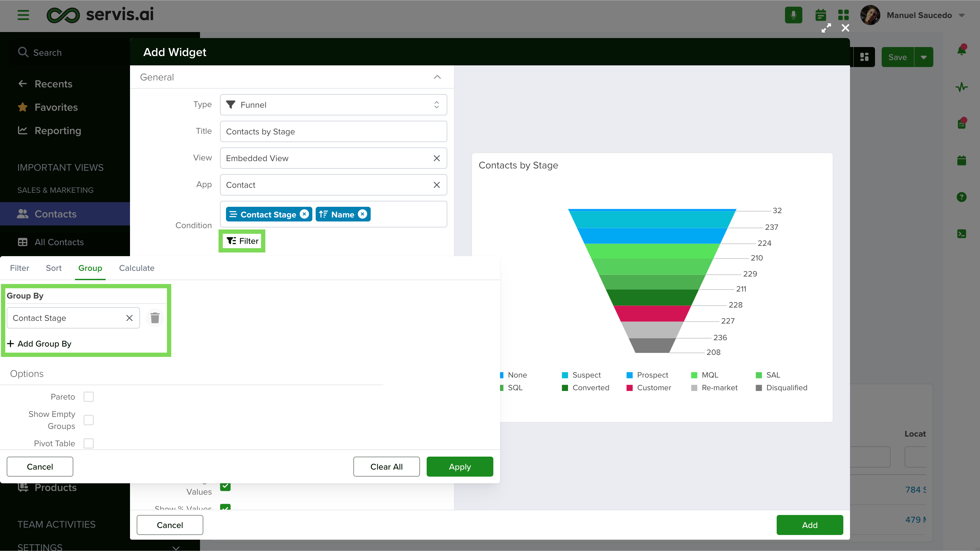Click the Add widget button
This screenshot has height=551, width=980.
[x=810, y=525]
